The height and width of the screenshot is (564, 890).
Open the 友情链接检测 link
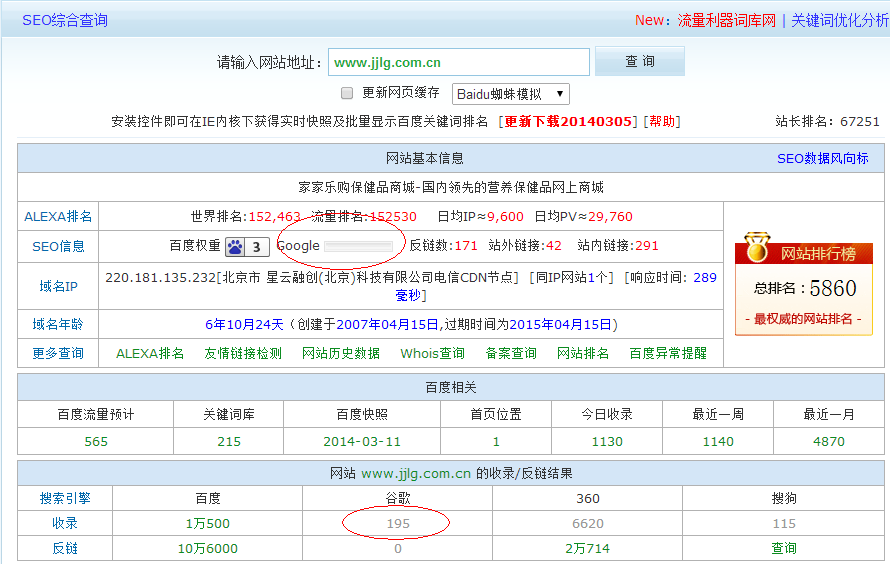tap(243, 353)
